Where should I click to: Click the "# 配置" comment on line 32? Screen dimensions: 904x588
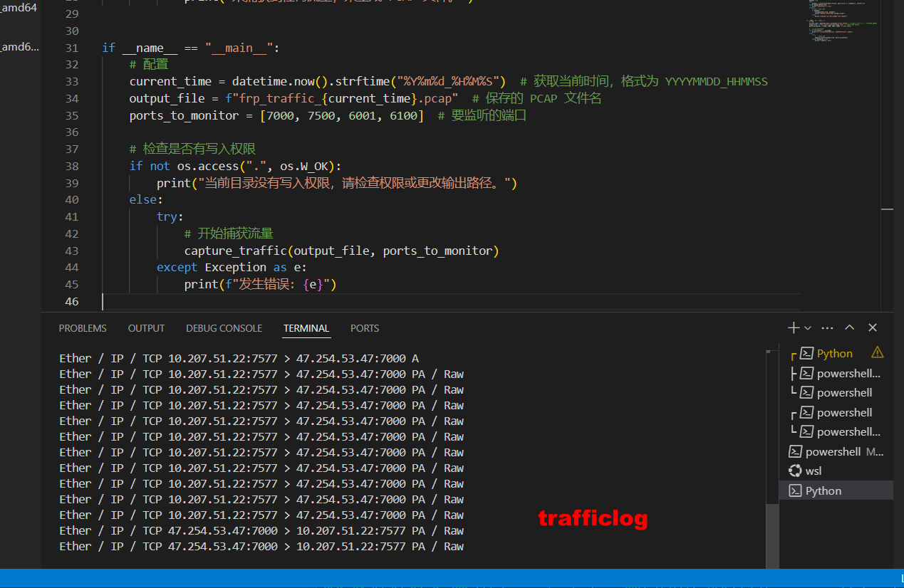click(150, 64)
